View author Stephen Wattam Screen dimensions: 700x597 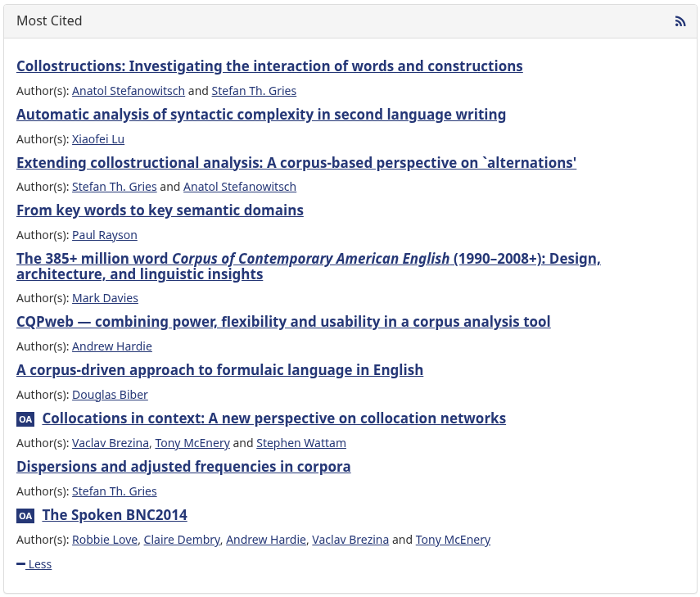(301, 443)
